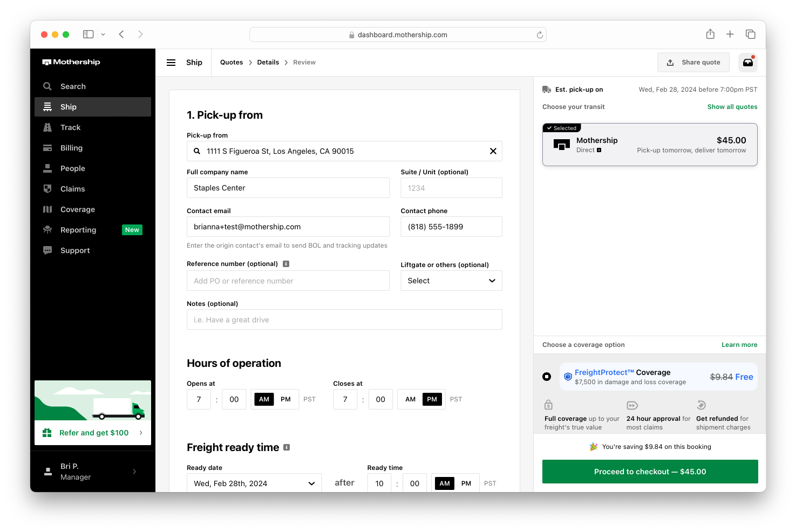This screenshot has height=532, width=796.
Task: Open the Reporting sidebar icon
Action: point(47,230)
